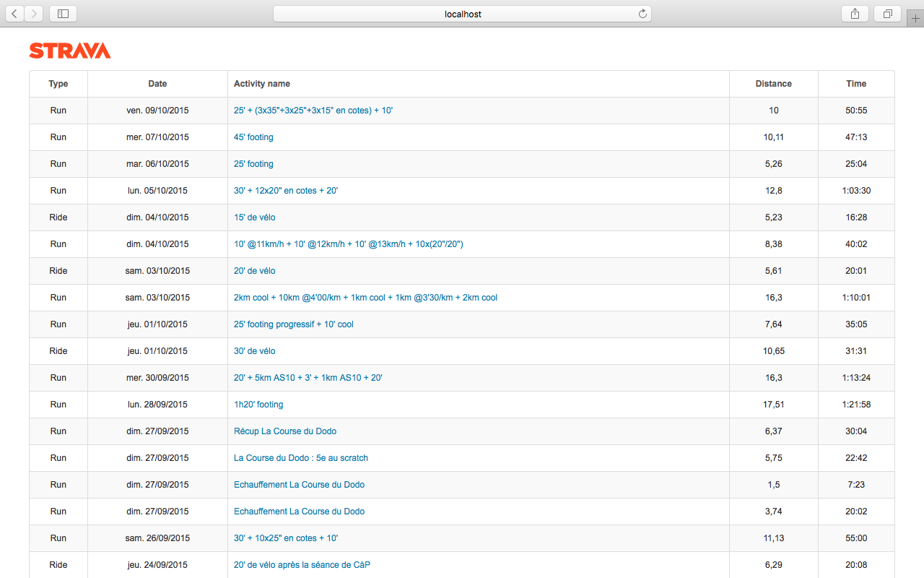Open a new tab with plus button

(915, 18)
